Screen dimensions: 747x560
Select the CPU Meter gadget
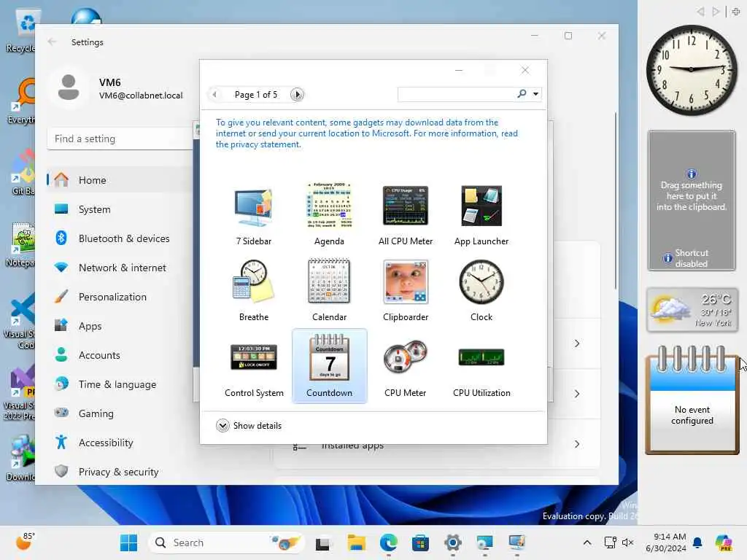coord(406,367)
